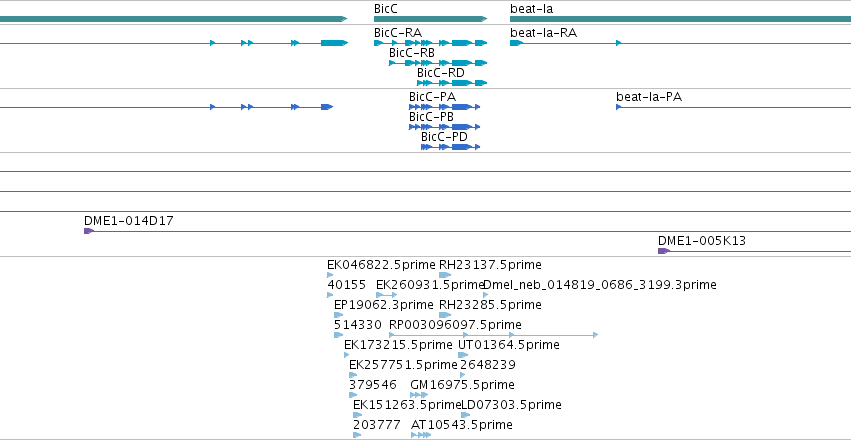Open the 40155 feature label
This screenshot has height=440, width=851.
click(346, 285)
